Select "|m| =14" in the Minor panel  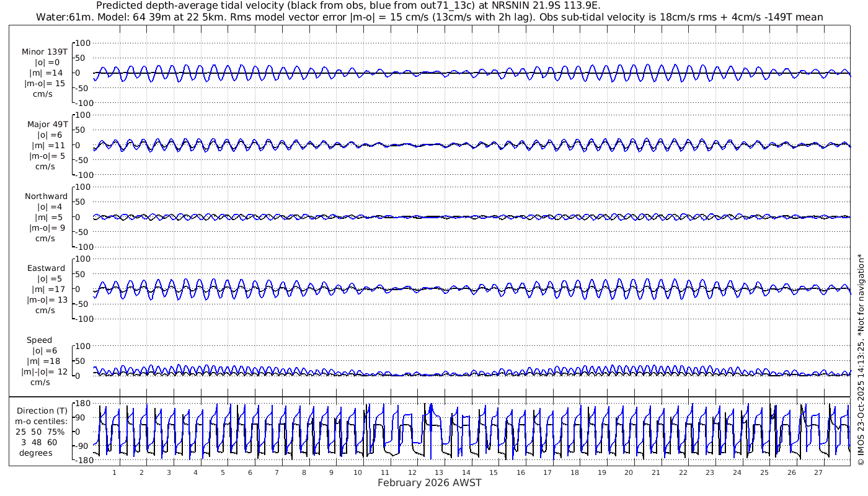(48, 73)
